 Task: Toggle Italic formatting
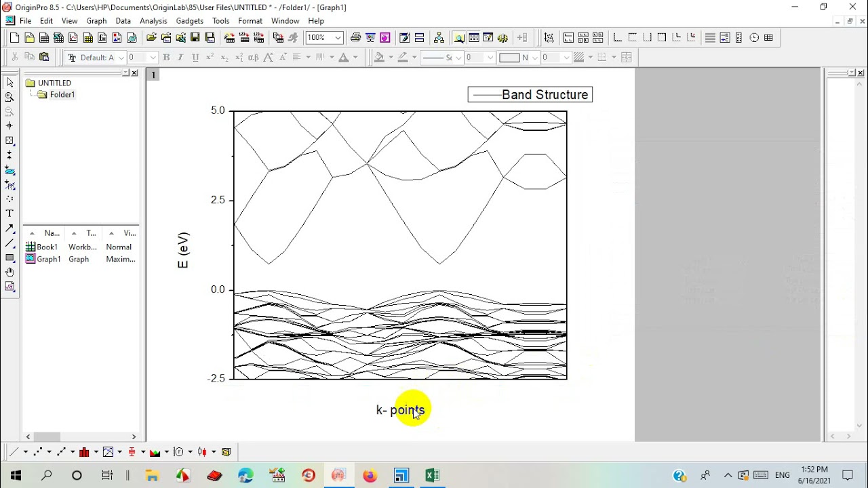click(x=180, y=58)
